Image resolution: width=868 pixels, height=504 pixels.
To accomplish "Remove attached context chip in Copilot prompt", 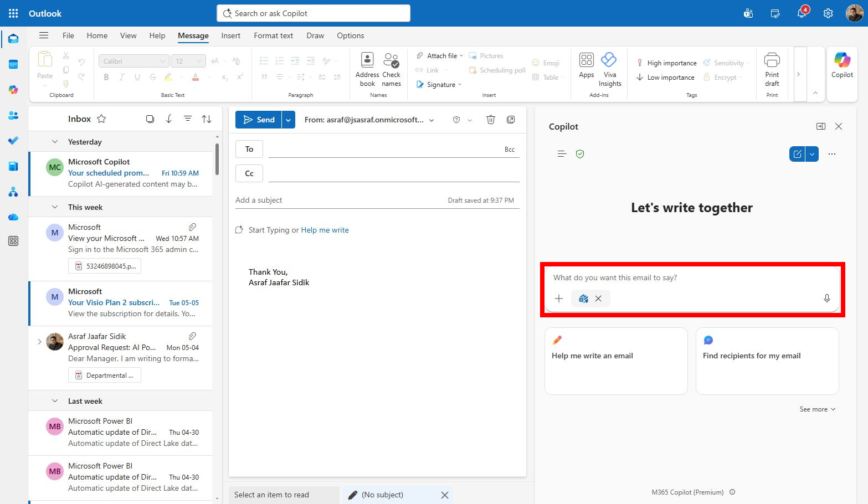I will click(598, 299).
